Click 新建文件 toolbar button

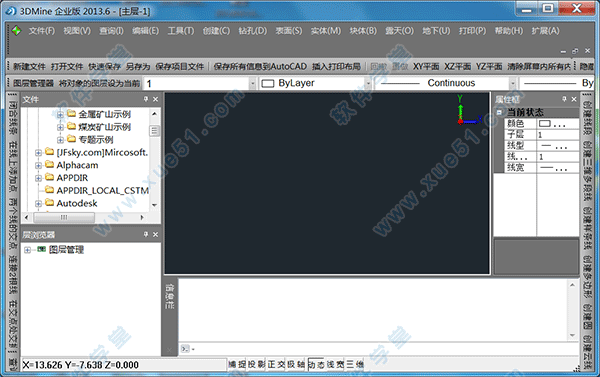point(29,67)
